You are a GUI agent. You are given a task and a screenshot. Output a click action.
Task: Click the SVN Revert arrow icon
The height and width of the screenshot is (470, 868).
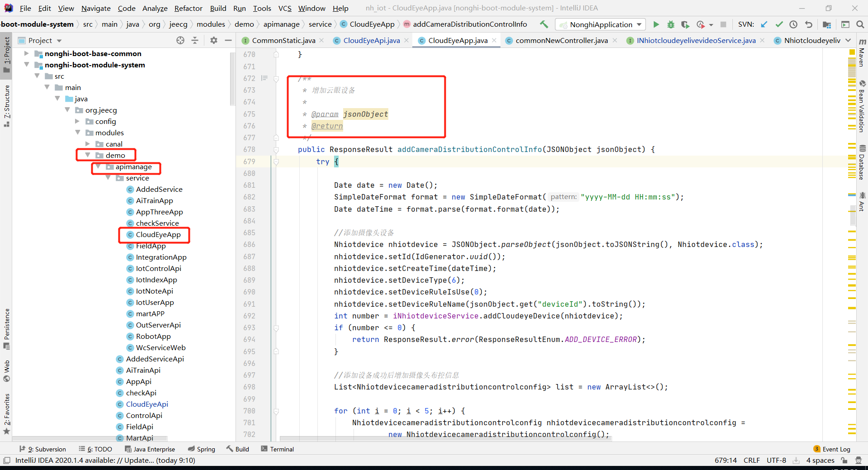(x=808, y=24)
